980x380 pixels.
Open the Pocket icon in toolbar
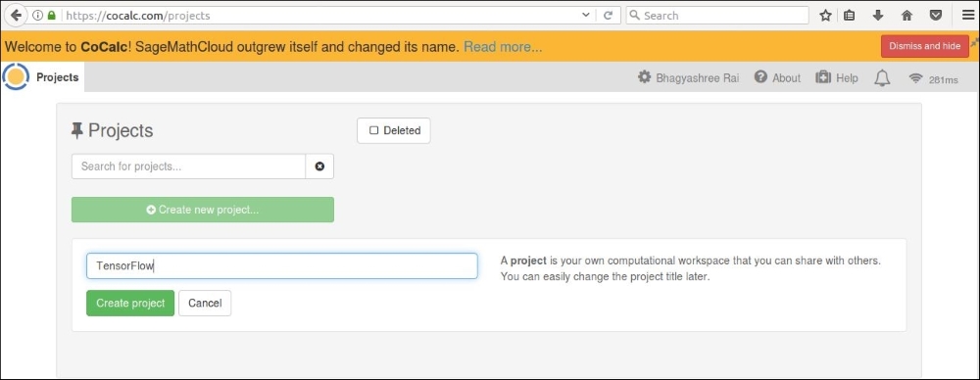point(936,16)
